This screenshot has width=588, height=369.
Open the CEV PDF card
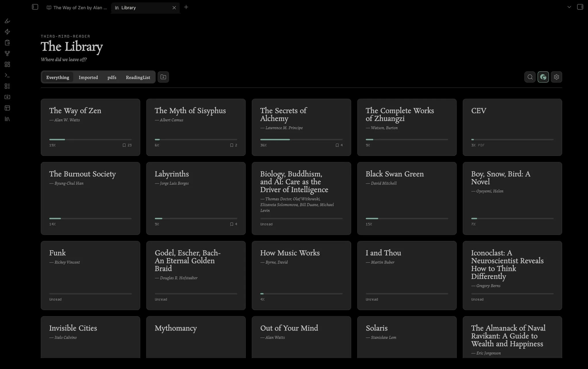(x=512, y=127)
